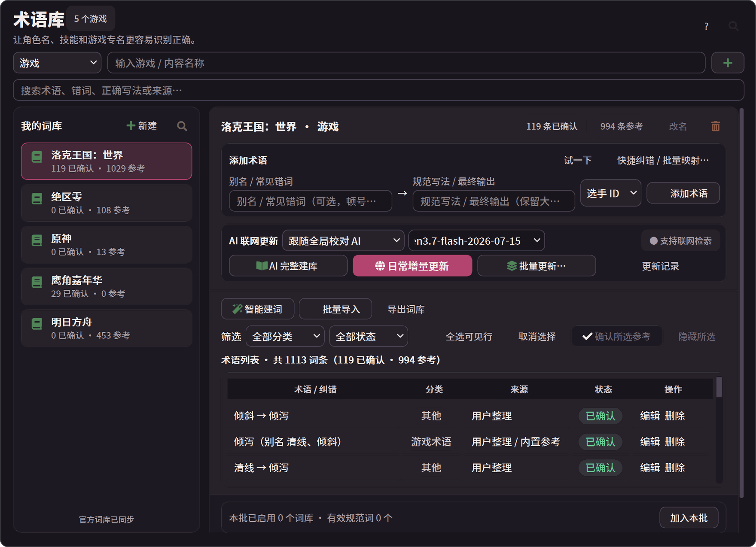Start AI 完整建库
The image size is (756, 547).
point(288,266)
